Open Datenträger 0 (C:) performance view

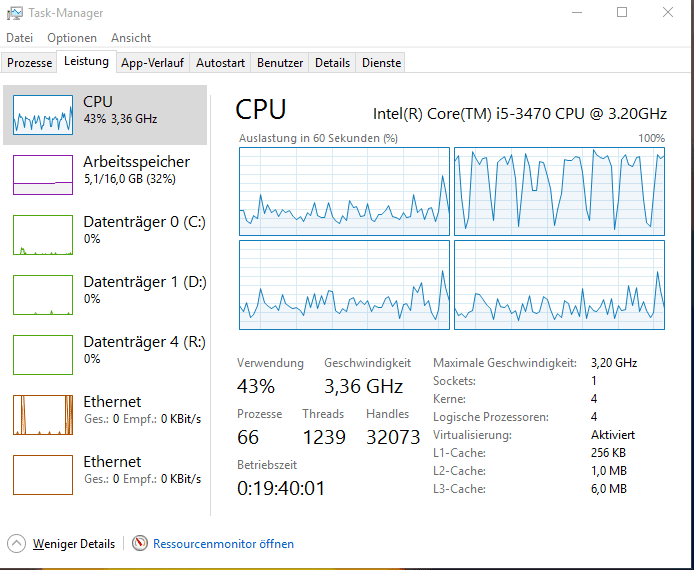[144, 222]
